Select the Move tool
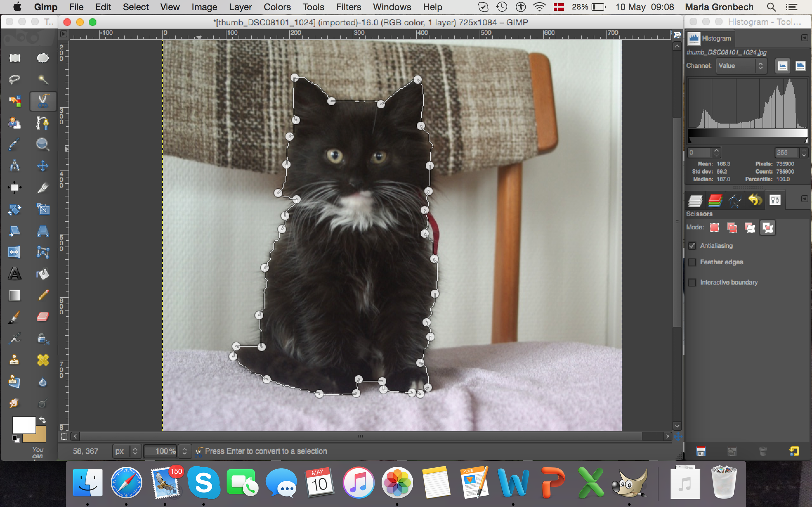 coord(43,166)
